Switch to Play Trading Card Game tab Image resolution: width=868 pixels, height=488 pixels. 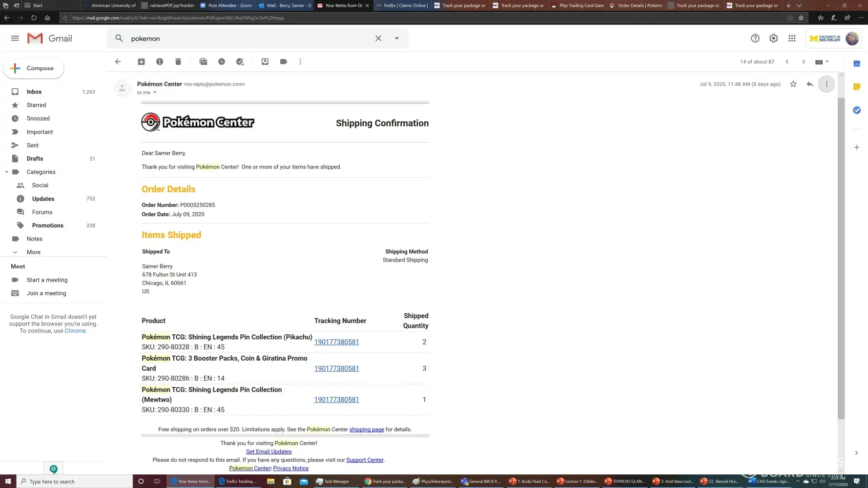(578, 5)
